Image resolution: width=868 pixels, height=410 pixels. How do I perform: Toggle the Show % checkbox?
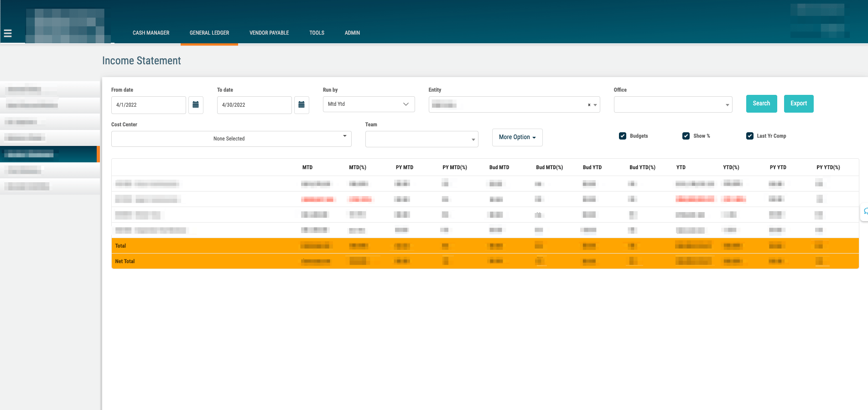pyautogui.click(x=686, y=136)
